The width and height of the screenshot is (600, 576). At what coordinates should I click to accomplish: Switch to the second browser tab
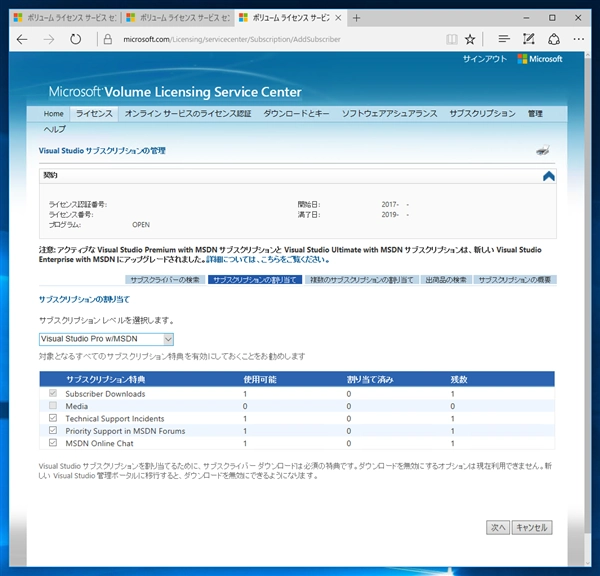pos(178,18)
